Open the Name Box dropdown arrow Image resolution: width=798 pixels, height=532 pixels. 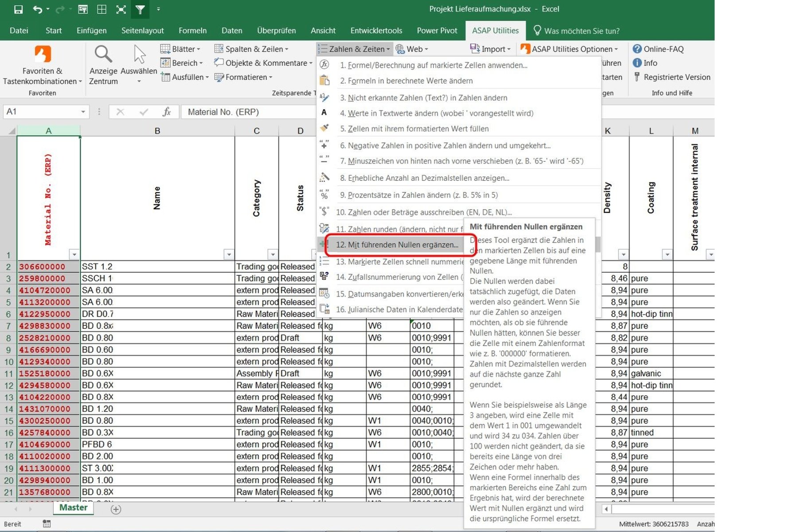83,112
